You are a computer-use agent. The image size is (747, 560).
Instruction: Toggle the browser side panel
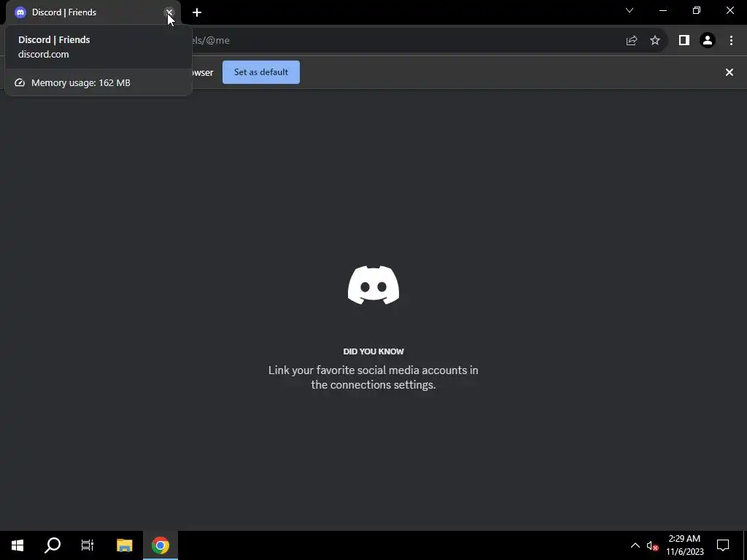[x=684, y=41]
